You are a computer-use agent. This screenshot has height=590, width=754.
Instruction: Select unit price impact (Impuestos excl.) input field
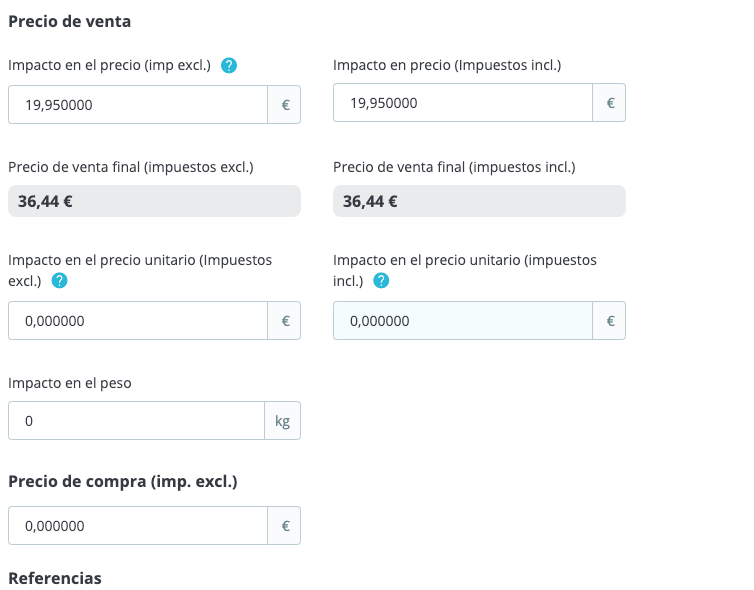(x=138, y=321)
